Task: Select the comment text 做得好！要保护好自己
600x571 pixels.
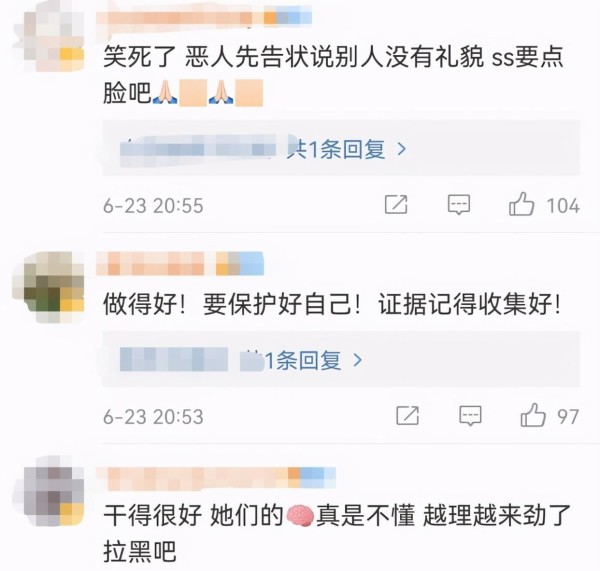Action: pos(231,305)
